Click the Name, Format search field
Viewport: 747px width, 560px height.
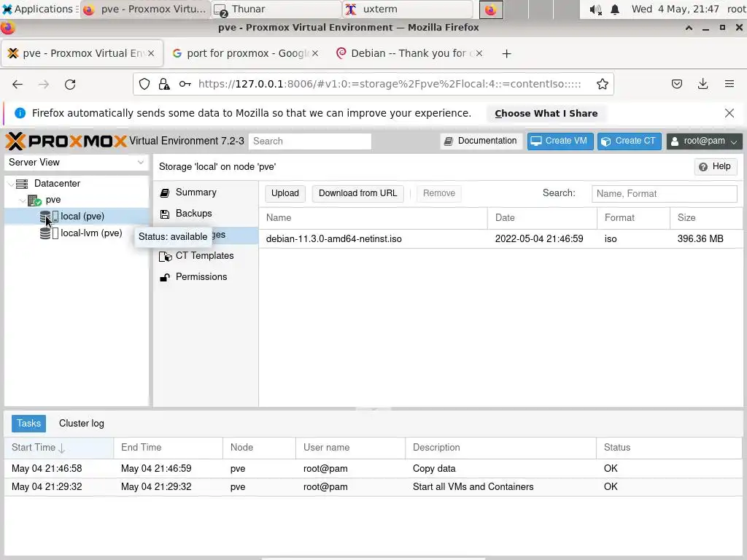point(664,194)
